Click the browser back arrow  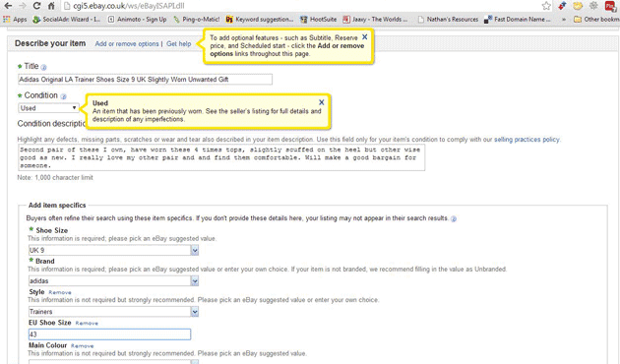(8, 6)
